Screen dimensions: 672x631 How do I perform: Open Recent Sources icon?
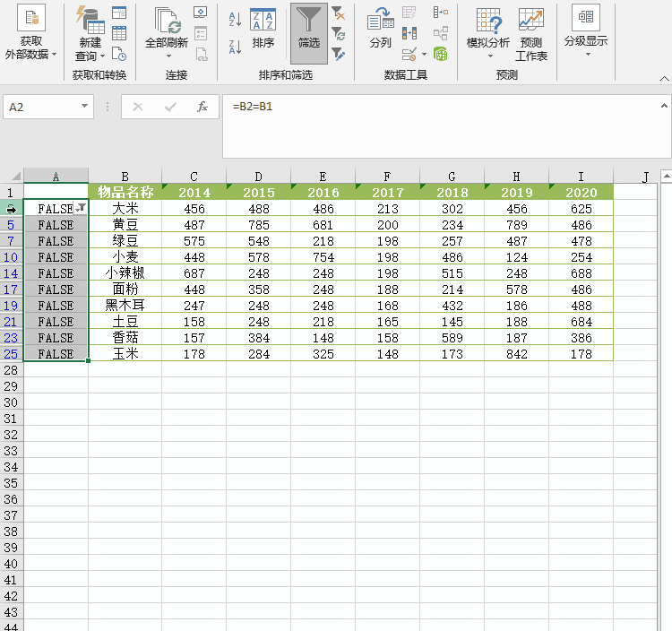(118, 54)
